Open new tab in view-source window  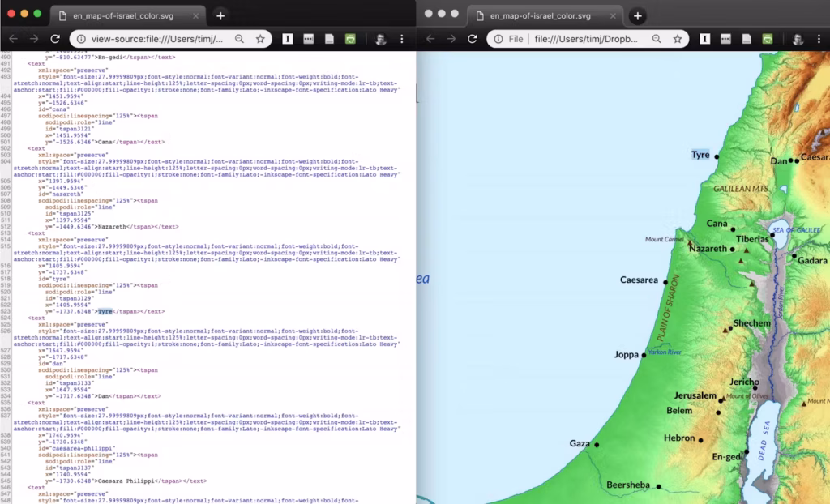(x=220, y=16)
